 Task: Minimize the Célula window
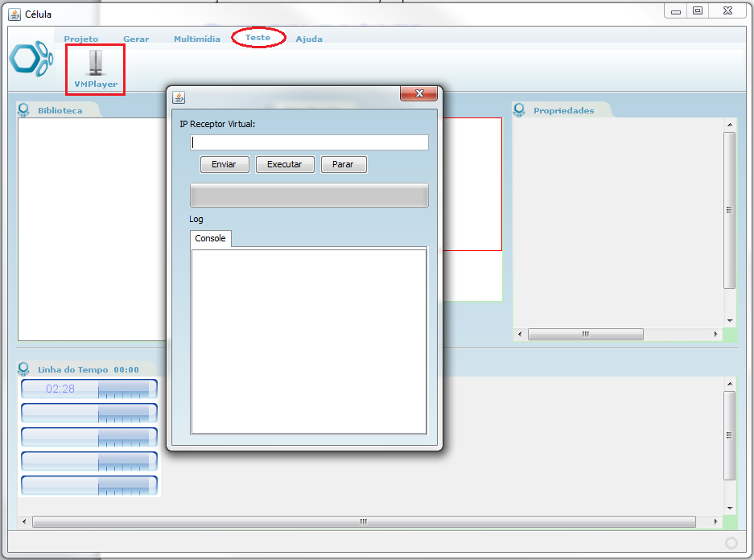676,11
